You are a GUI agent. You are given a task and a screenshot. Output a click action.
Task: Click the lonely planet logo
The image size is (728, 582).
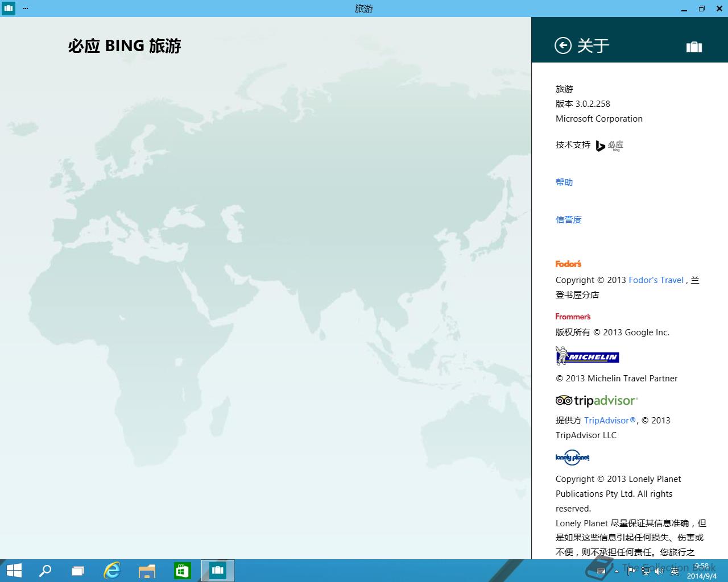point(572,458)
